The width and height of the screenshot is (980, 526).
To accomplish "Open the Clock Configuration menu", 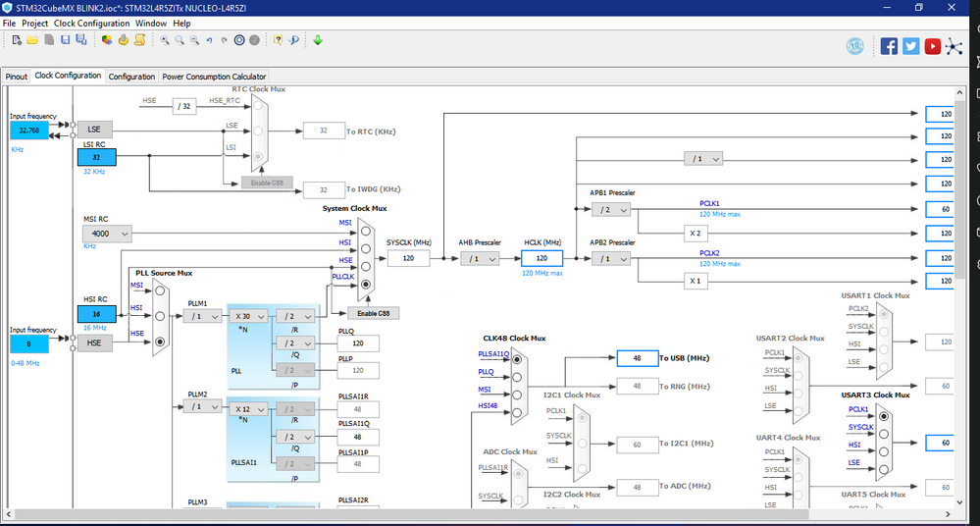I will pyautogui.click(x=91, y=24).
